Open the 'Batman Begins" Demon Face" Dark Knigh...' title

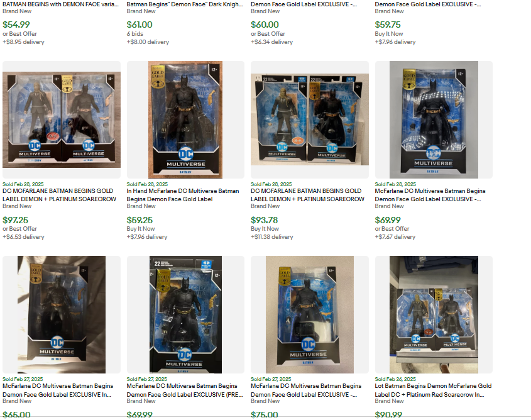[185, 4]
